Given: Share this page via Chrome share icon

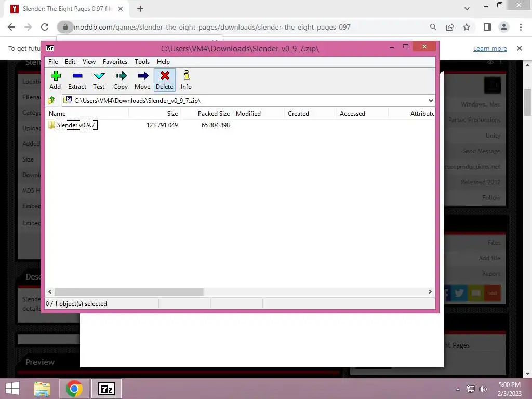Looking at the screenshot, I should coord(450,27).
